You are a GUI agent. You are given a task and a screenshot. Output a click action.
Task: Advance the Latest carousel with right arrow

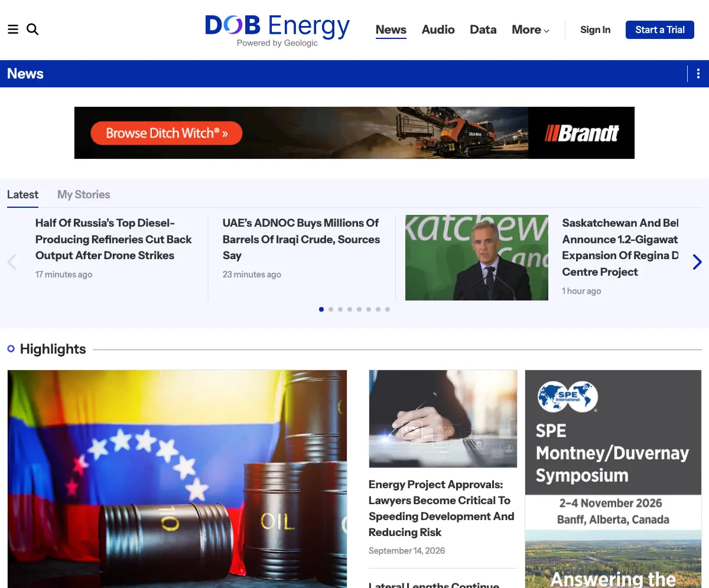[x=697, y=262]
